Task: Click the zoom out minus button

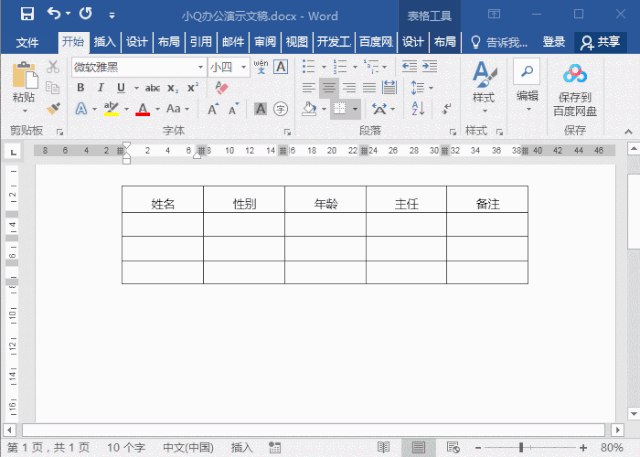Action: 478,448
